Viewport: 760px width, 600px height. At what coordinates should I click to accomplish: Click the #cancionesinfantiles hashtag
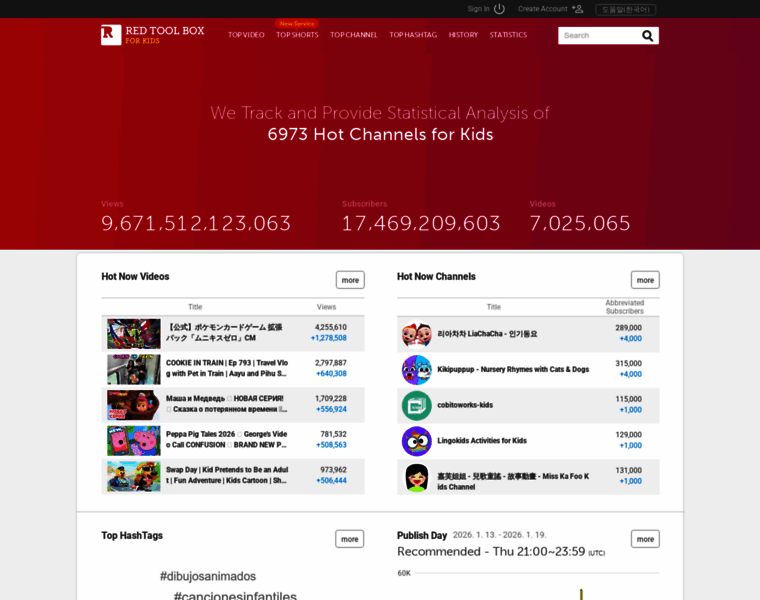coord(235,595)
